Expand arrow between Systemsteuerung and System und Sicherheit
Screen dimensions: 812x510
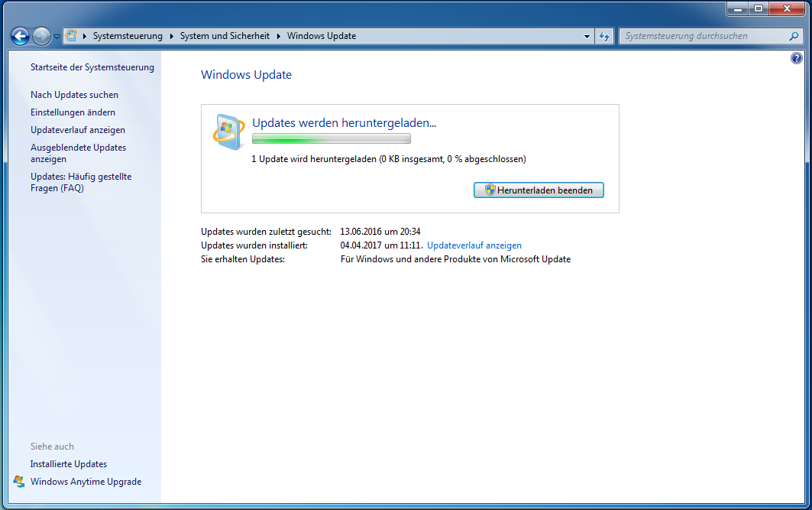point(171,36)
